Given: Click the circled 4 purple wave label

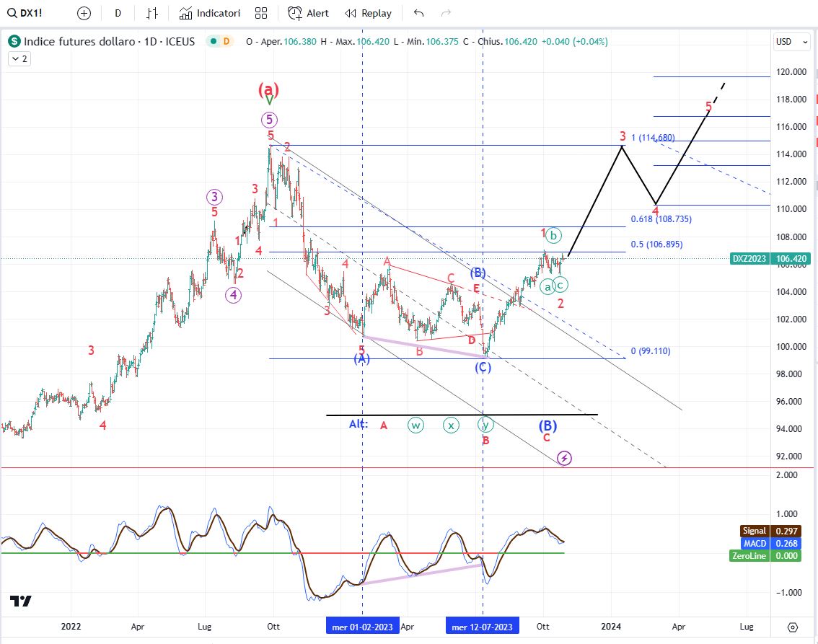Looking at the screenshot, I should click(233, 295).
